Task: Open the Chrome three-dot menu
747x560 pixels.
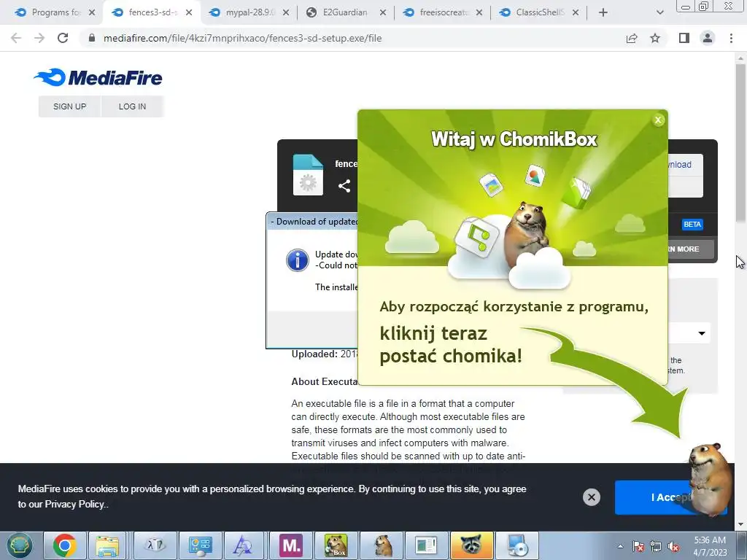Action: [x=731, y=38]
